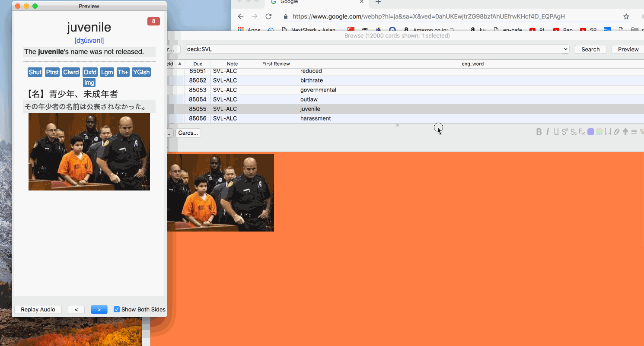Open the more options hamburger menu in editor
The height and width of the screenshot is (346, 644).
point(634,132)
